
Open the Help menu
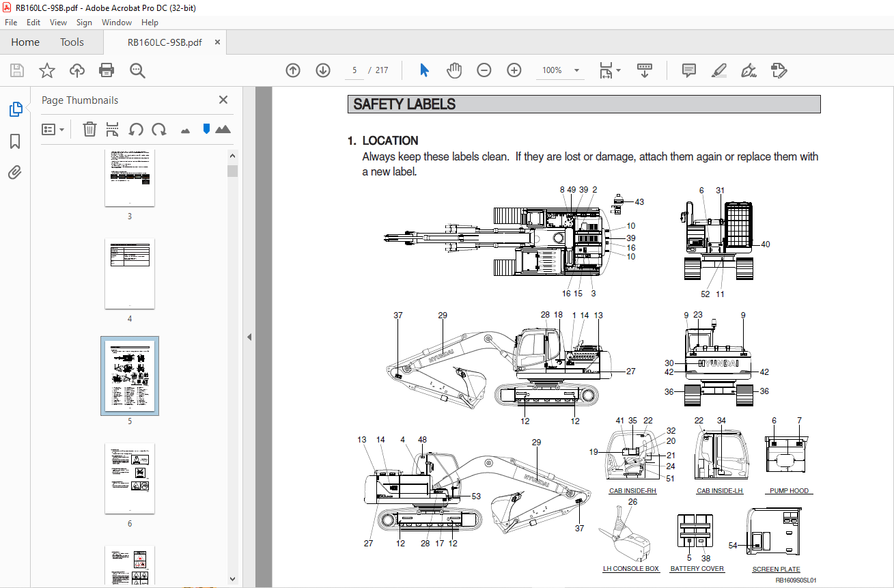click(150, 23)
